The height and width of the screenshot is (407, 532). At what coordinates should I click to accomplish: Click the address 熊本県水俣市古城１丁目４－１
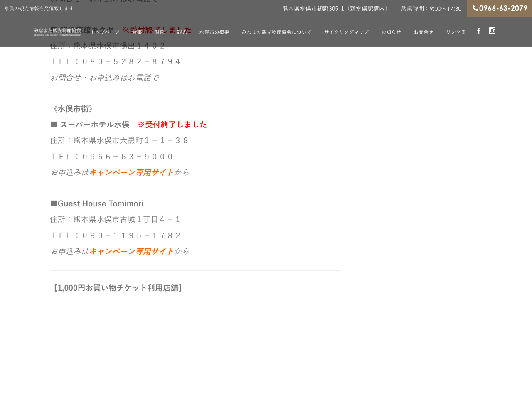[116, 219]
